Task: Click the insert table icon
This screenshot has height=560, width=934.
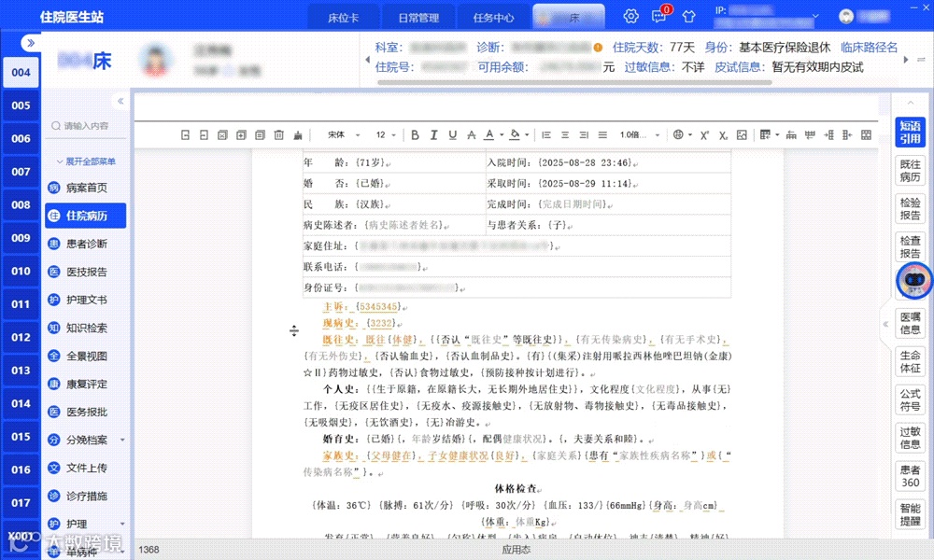Action: point(766,135)
